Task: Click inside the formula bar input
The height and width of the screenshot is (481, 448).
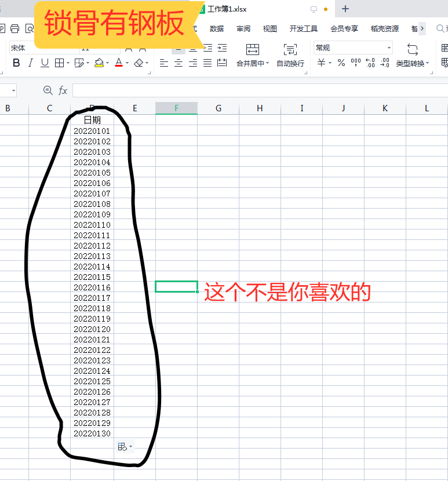Action: click(x=260, y=90)
